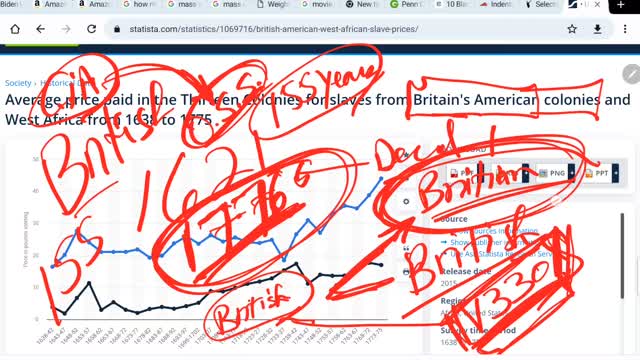The image size is (640, 360).
Task: Expand the PPT download option arrow
Action: point(615,173)
